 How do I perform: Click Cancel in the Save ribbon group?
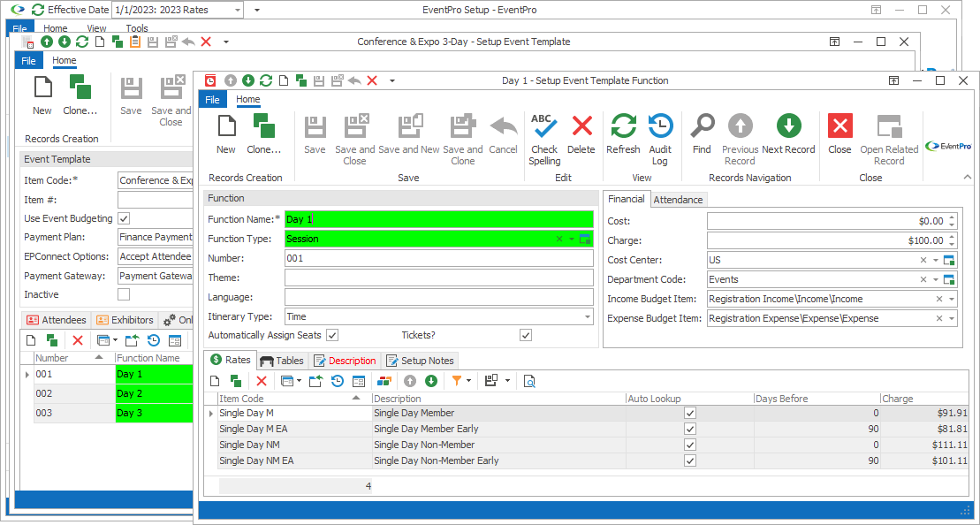click(503, 134)
